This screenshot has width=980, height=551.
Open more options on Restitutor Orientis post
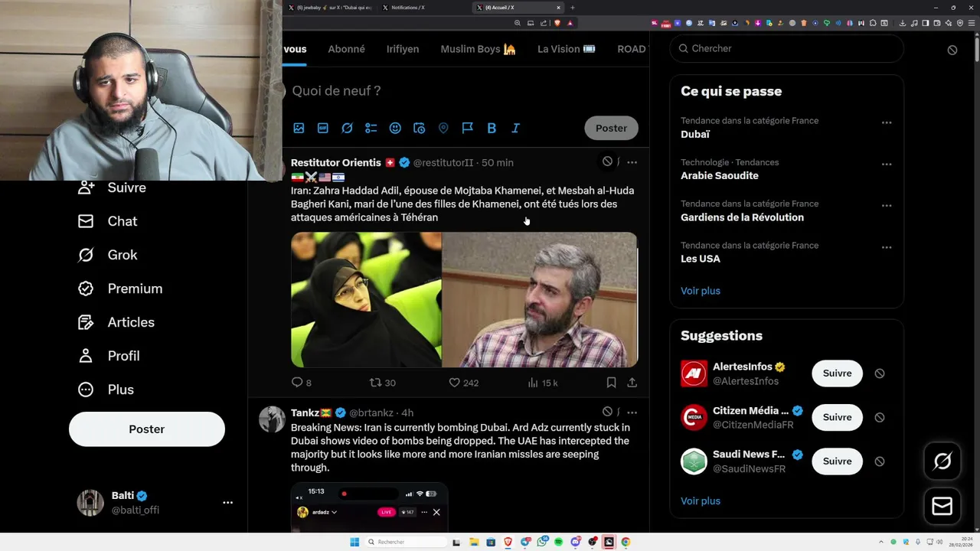tap(632, 162)
